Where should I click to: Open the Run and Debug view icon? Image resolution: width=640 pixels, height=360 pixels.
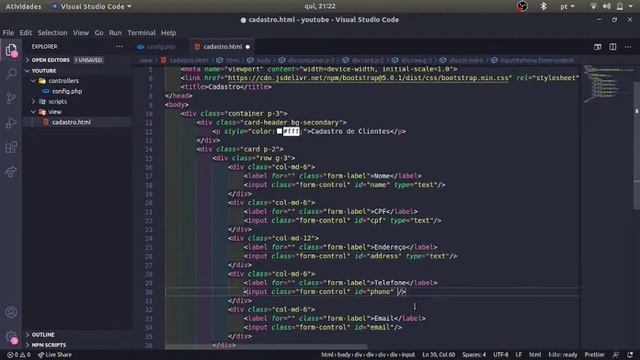click(11, 122)
